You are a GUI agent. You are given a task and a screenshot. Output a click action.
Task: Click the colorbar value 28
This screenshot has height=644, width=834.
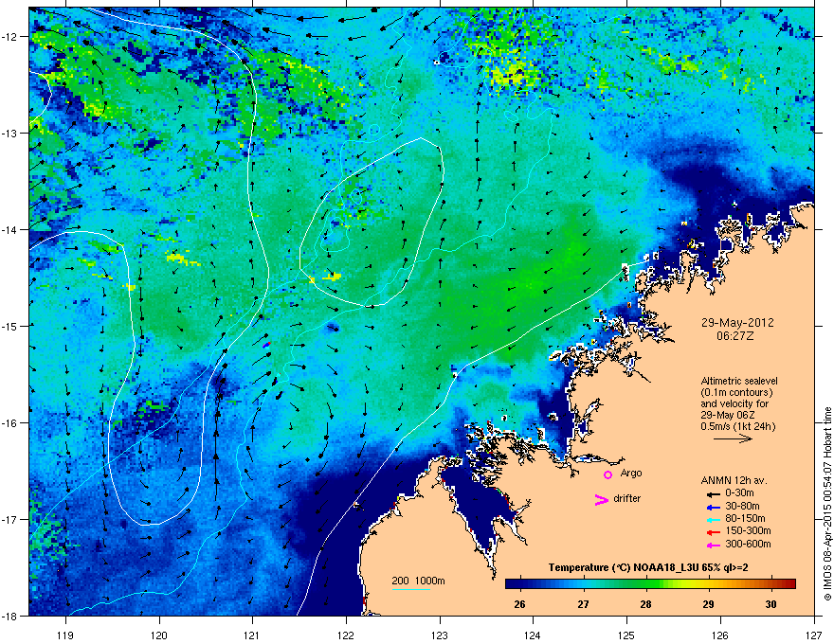[645, 604]
